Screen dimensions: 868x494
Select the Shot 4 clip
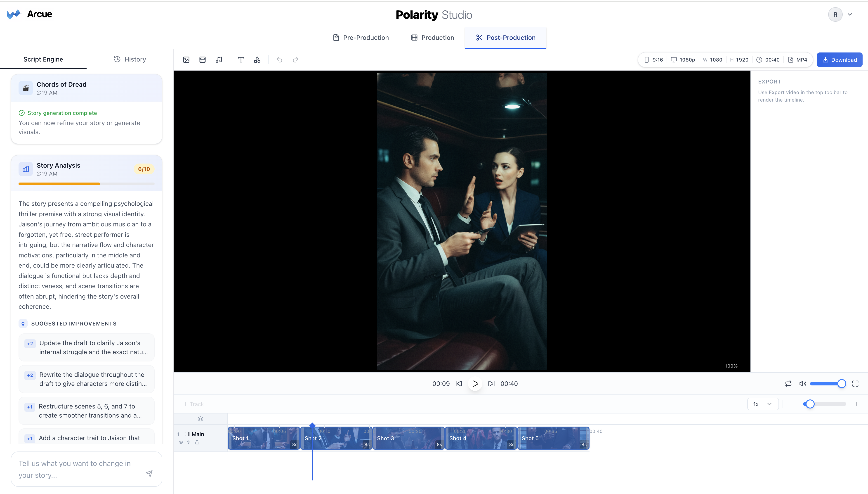tap(481, 438)
